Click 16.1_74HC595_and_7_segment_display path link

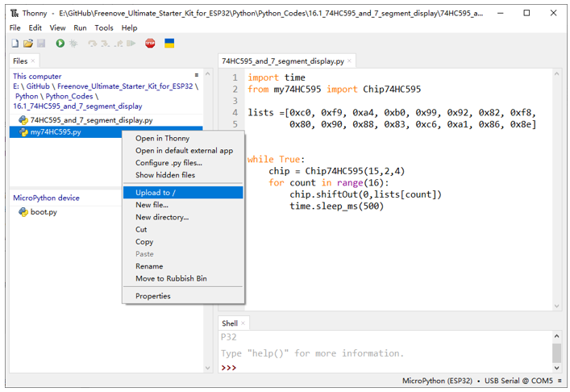77,106
